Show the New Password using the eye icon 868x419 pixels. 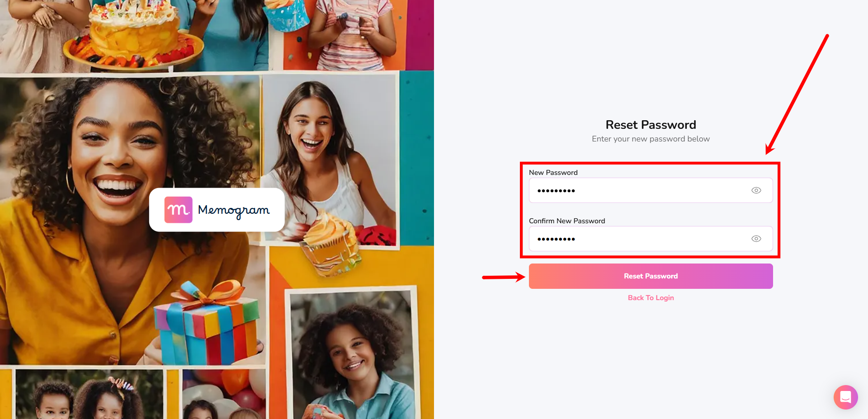coord(756,190)
